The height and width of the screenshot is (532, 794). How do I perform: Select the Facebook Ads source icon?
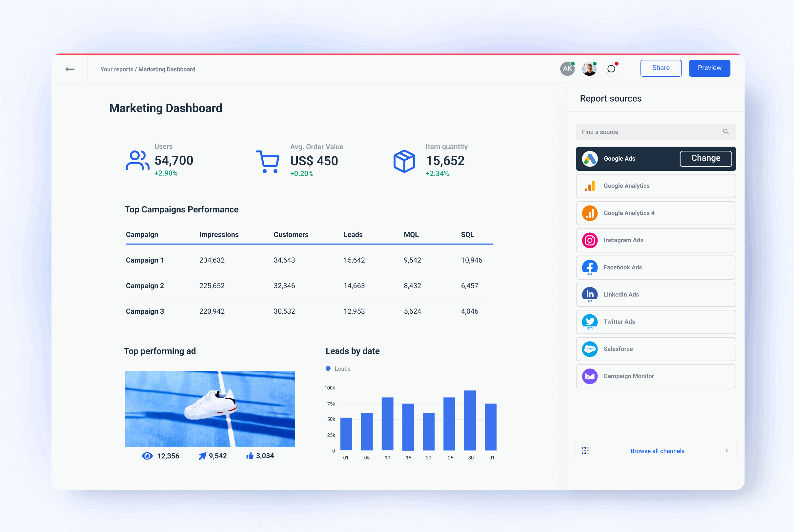tap(590, 267)
